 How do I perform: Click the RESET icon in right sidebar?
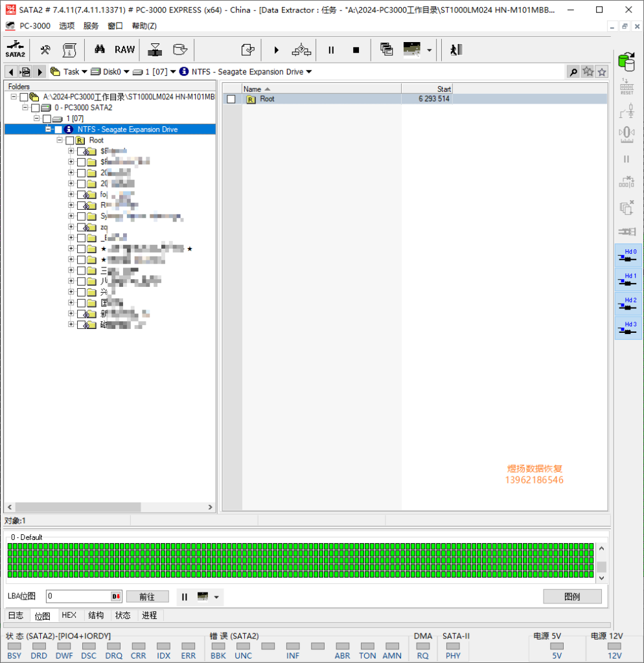coord(627,87)
